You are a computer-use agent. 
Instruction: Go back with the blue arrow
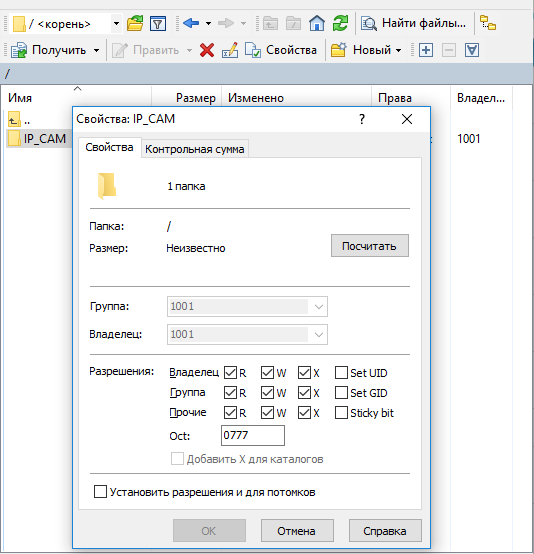click(191, 24)
